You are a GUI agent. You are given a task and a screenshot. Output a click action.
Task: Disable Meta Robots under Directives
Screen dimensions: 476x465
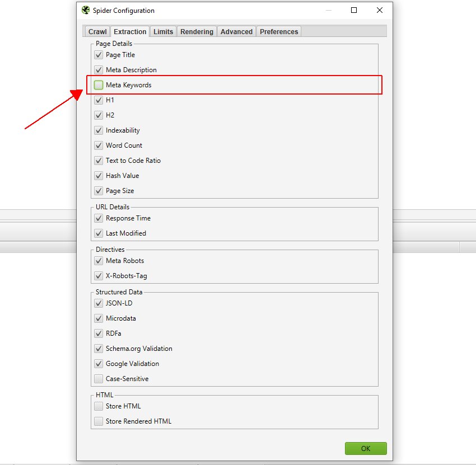(x=98, y=261)
